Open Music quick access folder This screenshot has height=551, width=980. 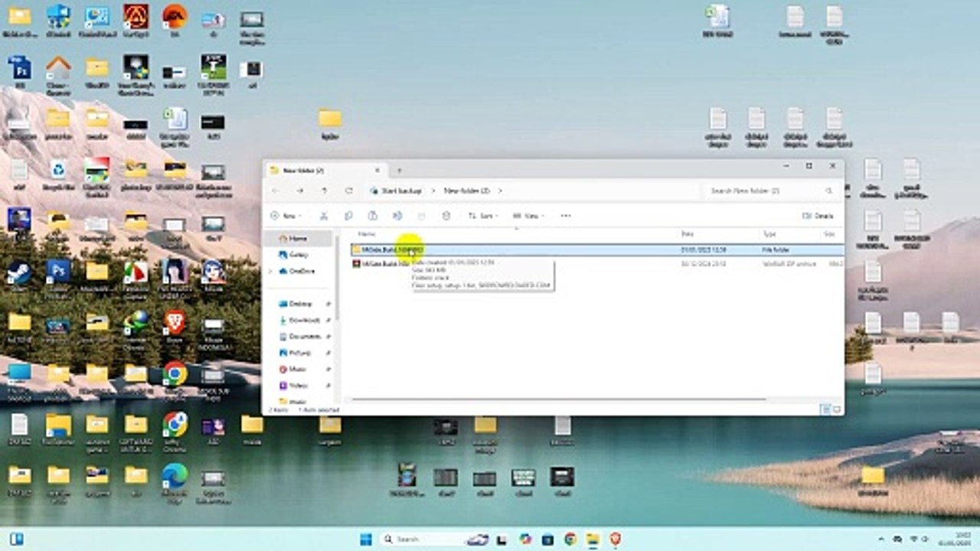coord(298,369)
